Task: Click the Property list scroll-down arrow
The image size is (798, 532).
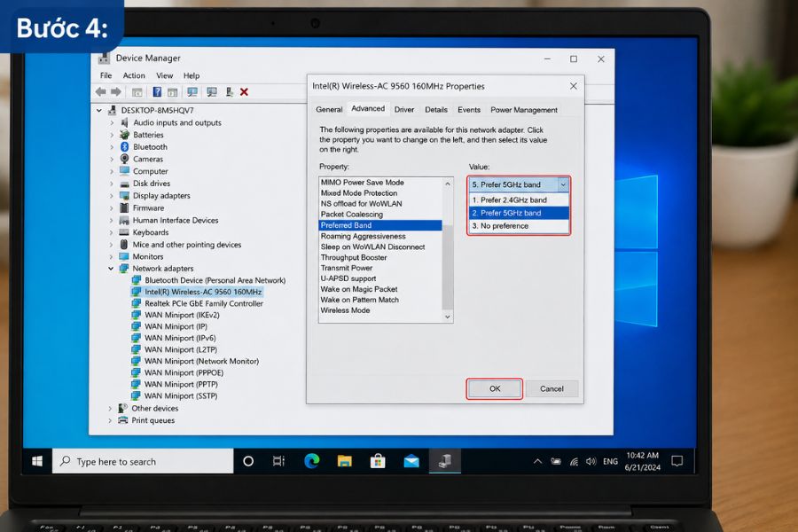Action: pos(448,317)
